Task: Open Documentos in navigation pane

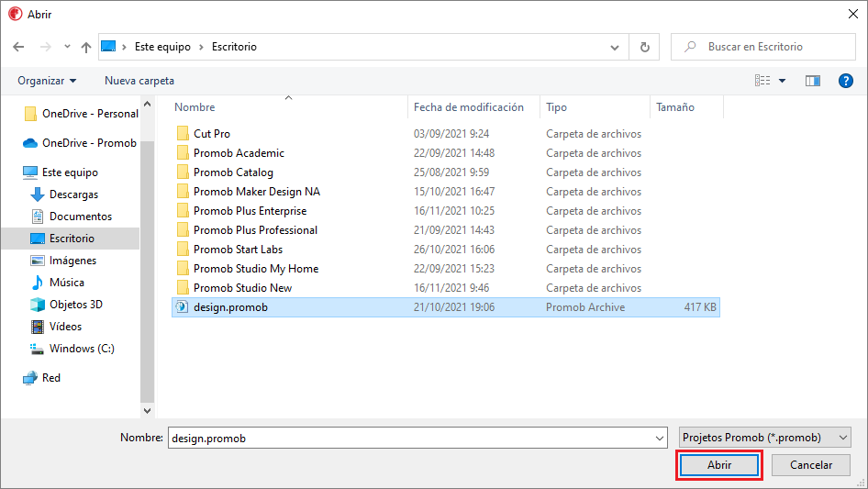Action: [x=72, y=217]
